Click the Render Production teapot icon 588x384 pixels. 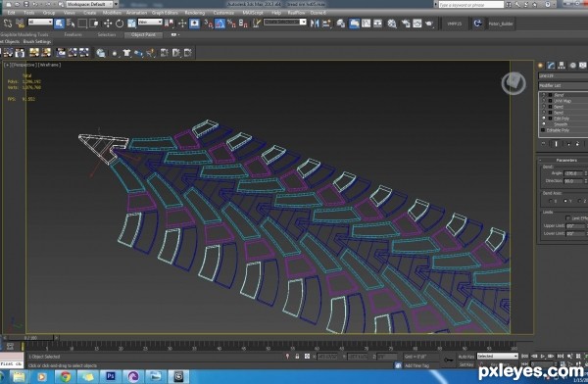[429, 24]
